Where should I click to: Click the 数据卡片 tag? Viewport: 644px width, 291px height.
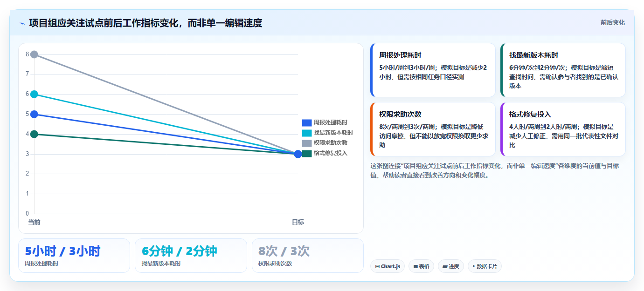(x=485, y=266)
